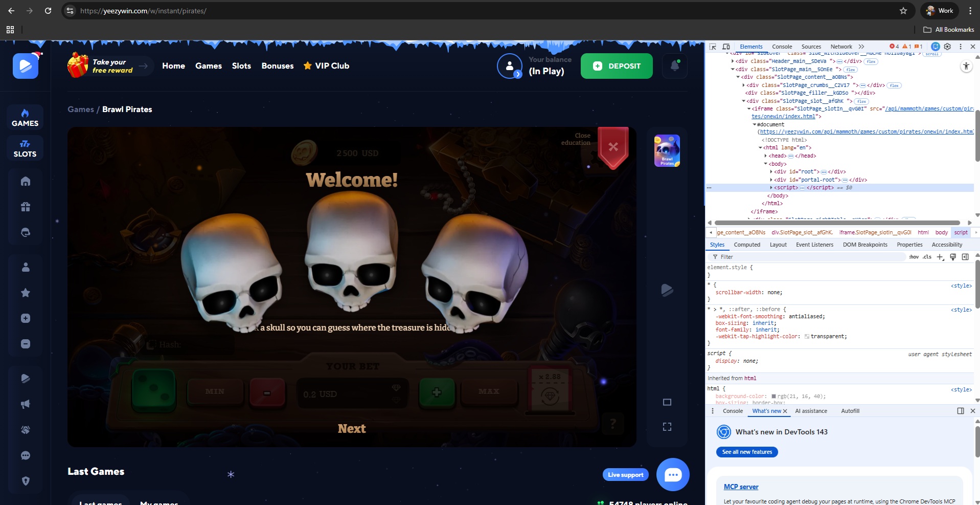Toggle the :hov element state panel
This screenshot has width=980, height=505.
(x=914, y=257)
